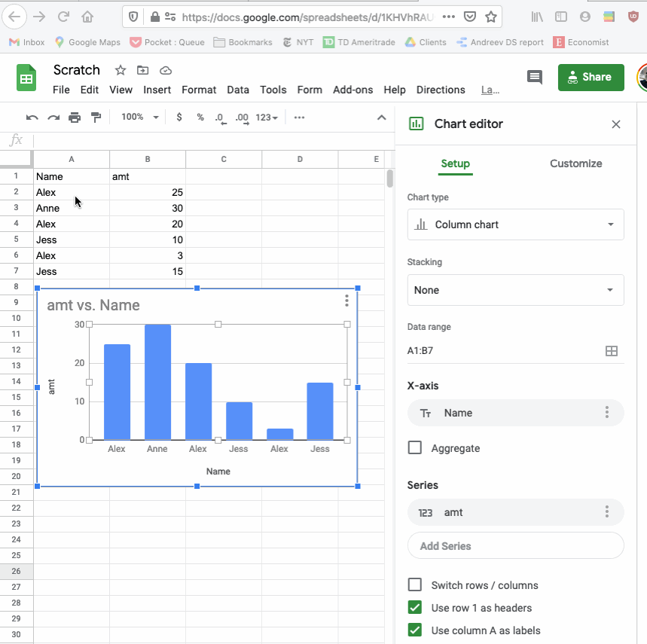The height and width of the screenshot is (644, 647).
Task: Open the Column chart type dropdown
Action: click(x=515, y=224)
